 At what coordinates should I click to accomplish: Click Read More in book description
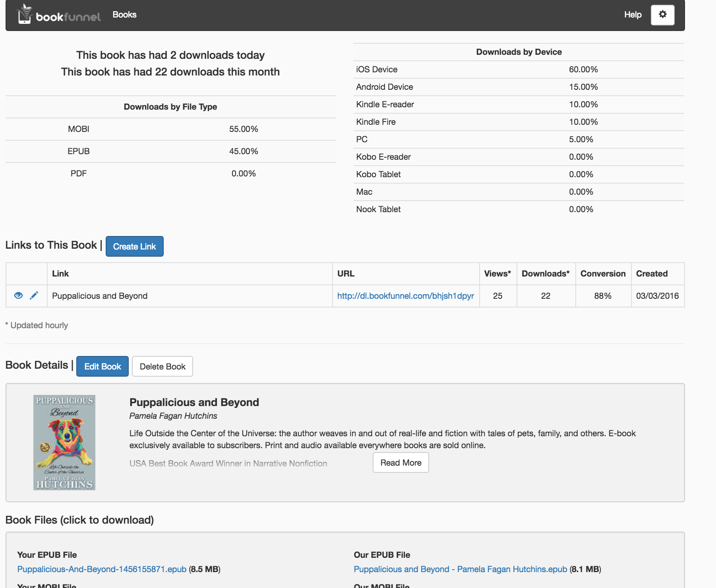[x=401, y=462]
